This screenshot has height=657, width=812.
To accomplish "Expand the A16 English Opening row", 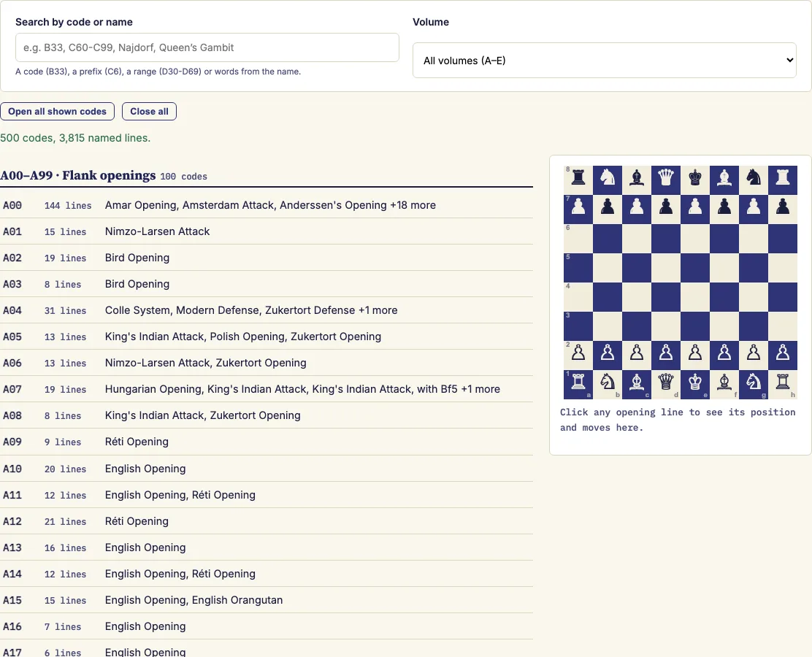I will [267, 626].
